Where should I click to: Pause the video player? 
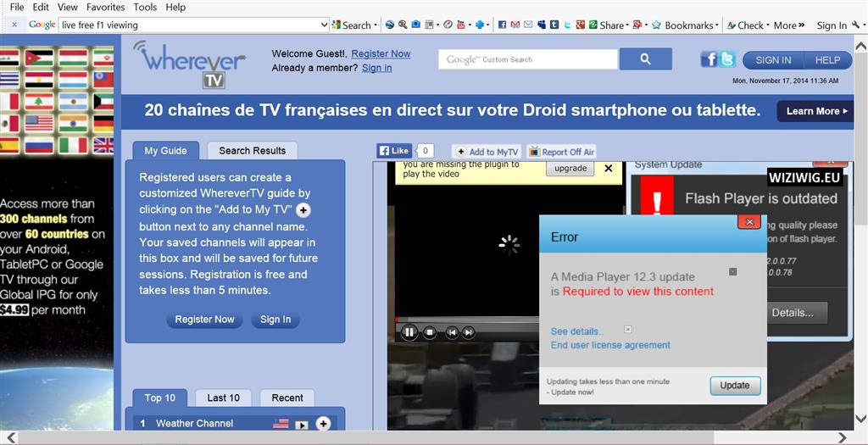[409, 332]
